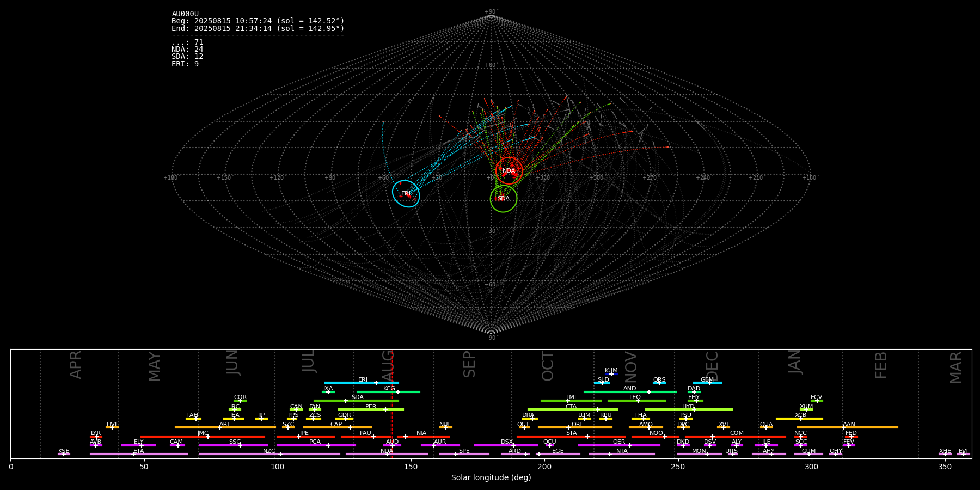Select the CAP shower label in timeline
Screen dimensions: 980x490
click(336, 425)
